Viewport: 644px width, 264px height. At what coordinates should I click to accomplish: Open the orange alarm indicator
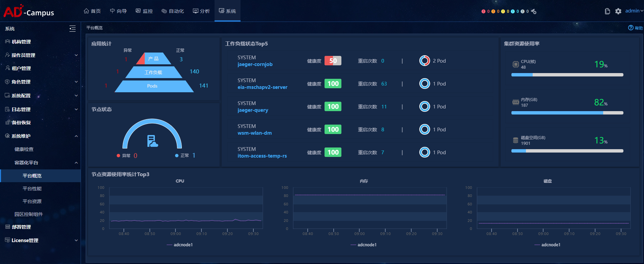[x=493, y=11]
